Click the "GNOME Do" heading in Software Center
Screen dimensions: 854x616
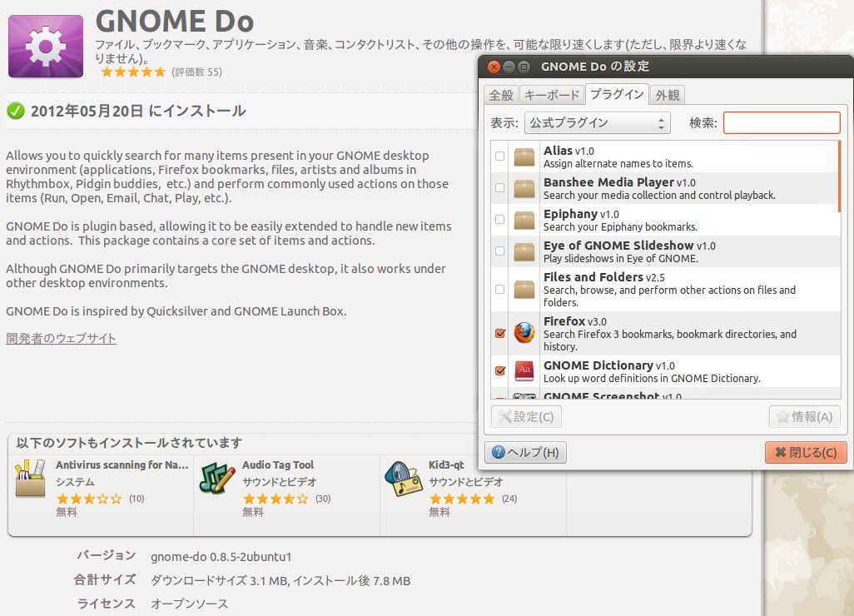tap(175, 22)
